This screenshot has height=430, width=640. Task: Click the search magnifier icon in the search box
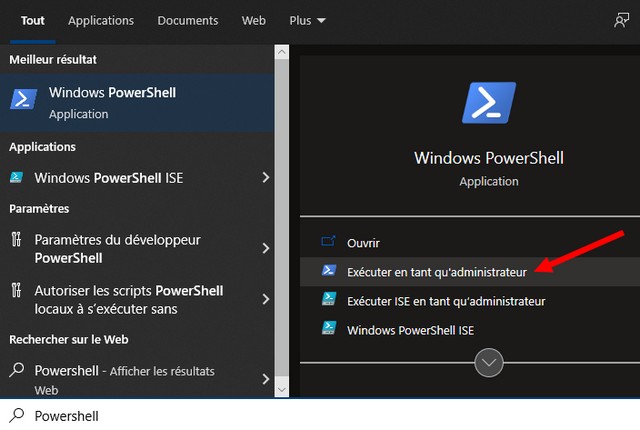pos(17,415)
